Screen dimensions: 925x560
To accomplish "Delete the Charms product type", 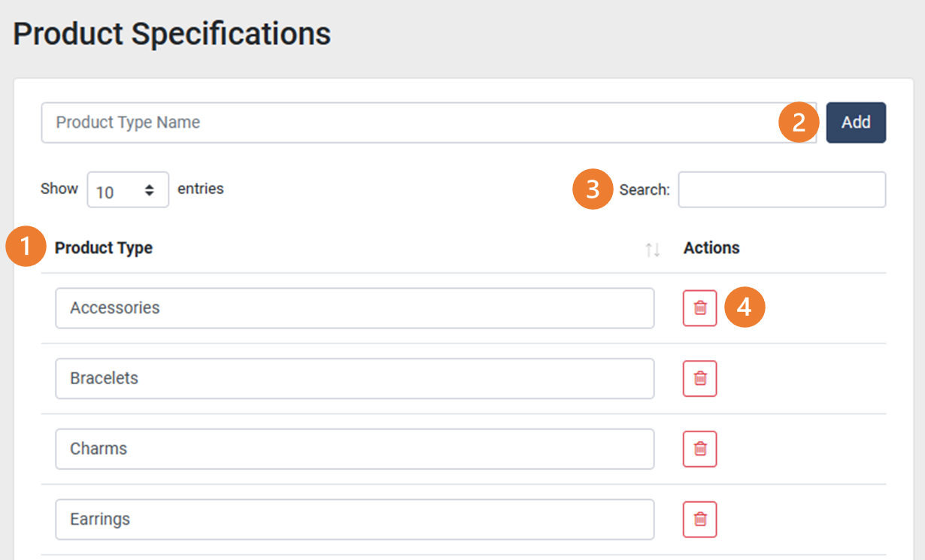I will [699, 449].
